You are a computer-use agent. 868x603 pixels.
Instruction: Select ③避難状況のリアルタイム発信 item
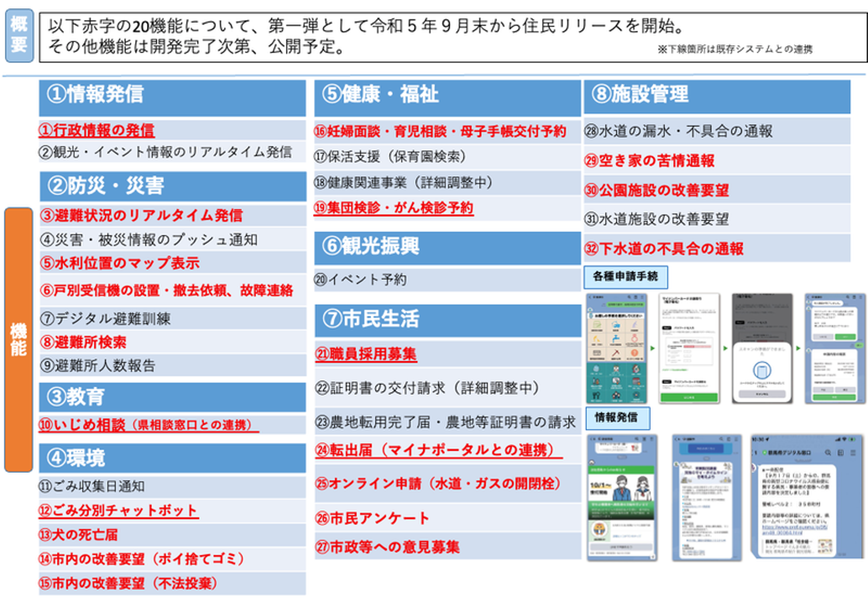(142, 215)
